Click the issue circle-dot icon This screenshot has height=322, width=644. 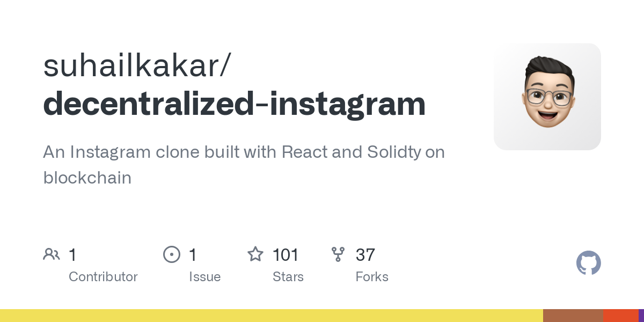(171, 254)
